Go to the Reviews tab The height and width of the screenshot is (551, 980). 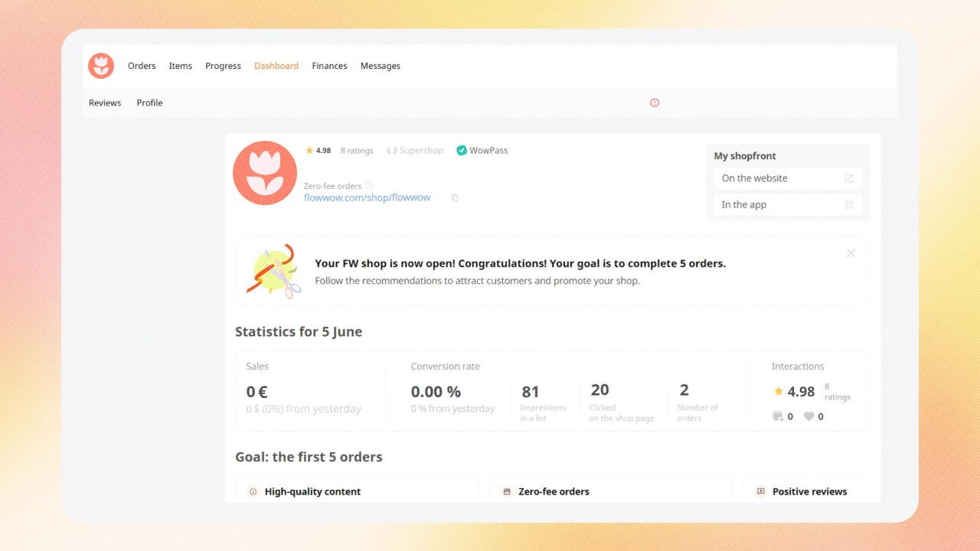(105, 103)
